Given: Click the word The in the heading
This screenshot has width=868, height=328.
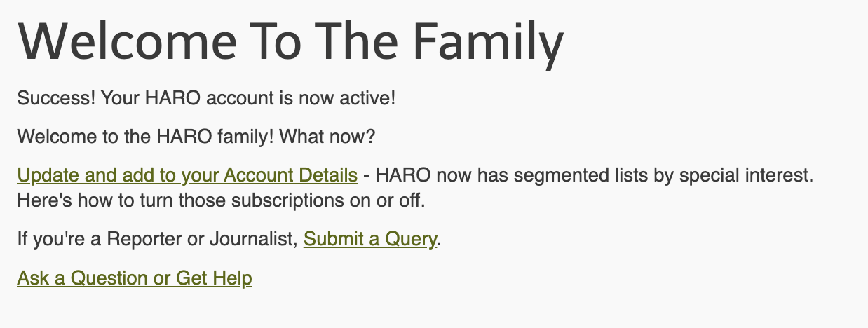Looking at the screenshot, I should [x=358, y=41].
